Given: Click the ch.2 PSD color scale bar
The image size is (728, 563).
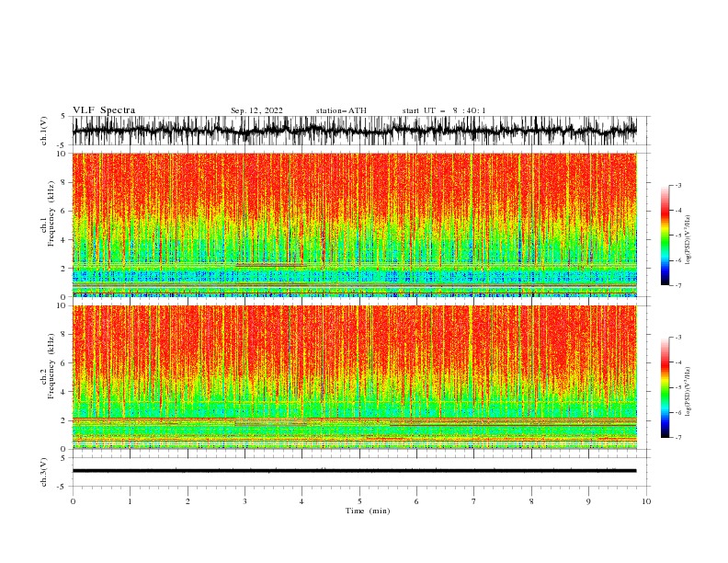Looking at the screenshot, I should (665, 387).
